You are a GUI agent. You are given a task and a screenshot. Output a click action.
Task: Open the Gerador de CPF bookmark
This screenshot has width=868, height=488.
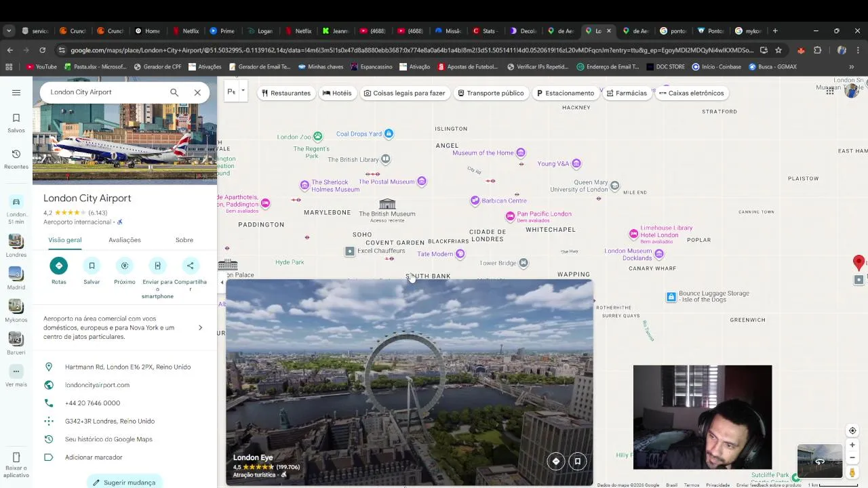(157, 66)
